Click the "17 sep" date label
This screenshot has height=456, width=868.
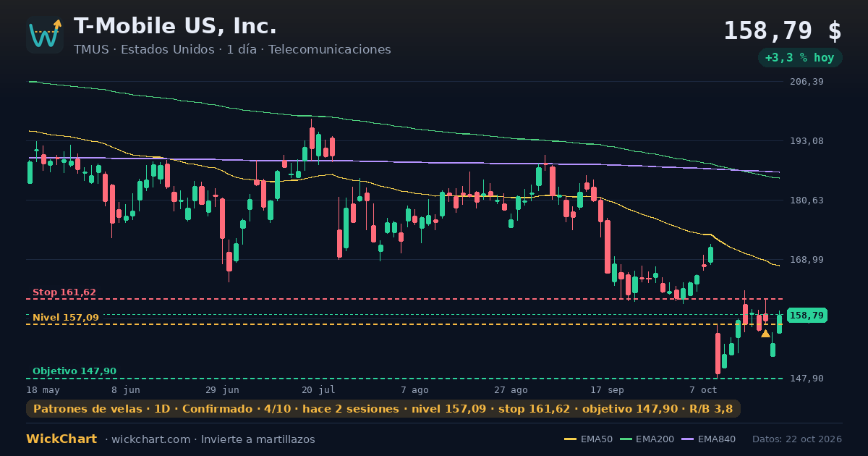(x=607, y=389)
